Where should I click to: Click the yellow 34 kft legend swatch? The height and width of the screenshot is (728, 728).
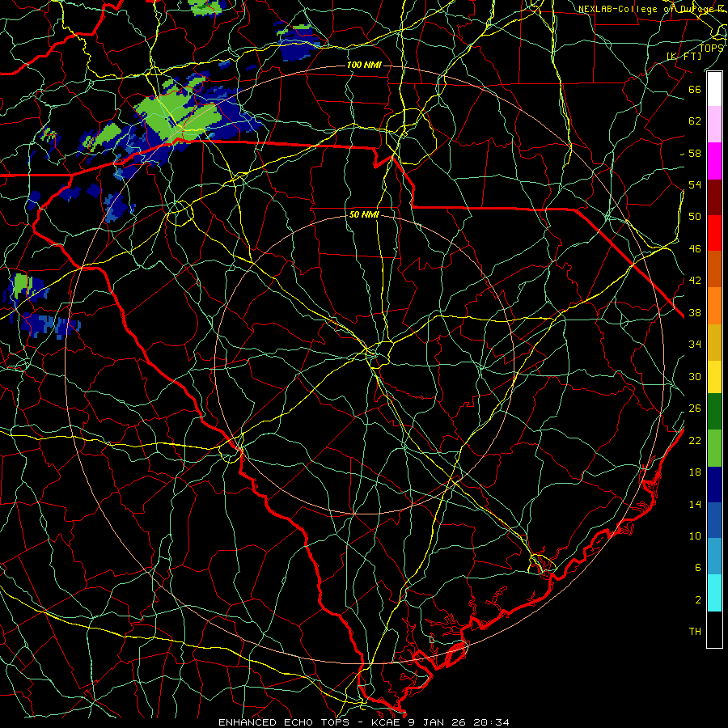click(x=714, y=377)
